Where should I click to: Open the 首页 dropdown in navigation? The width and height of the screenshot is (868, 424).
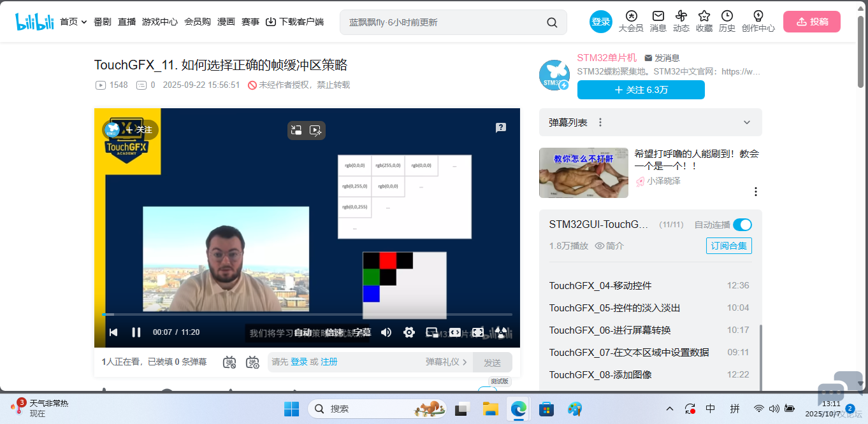[x=73, y=22]
